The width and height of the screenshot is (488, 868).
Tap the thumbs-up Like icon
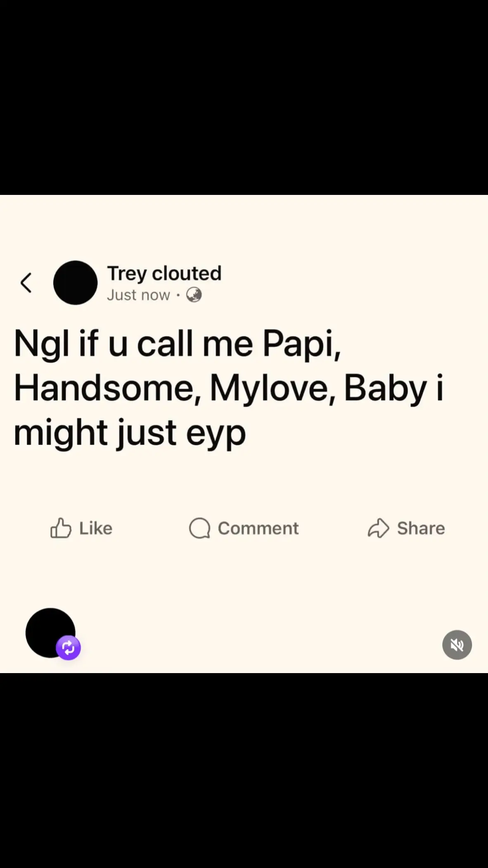point(61,528)
